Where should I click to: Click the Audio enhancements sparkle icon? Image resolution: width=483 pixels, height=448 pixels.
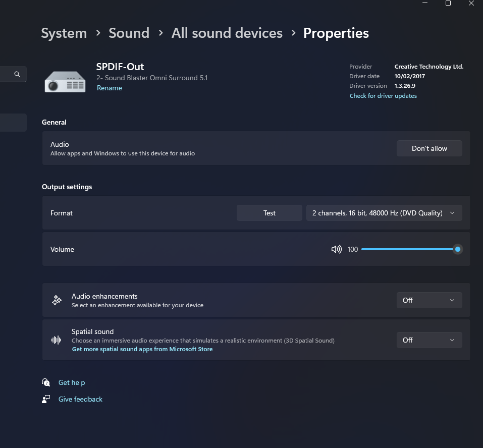pyautogui.click(x=57, y=300)
